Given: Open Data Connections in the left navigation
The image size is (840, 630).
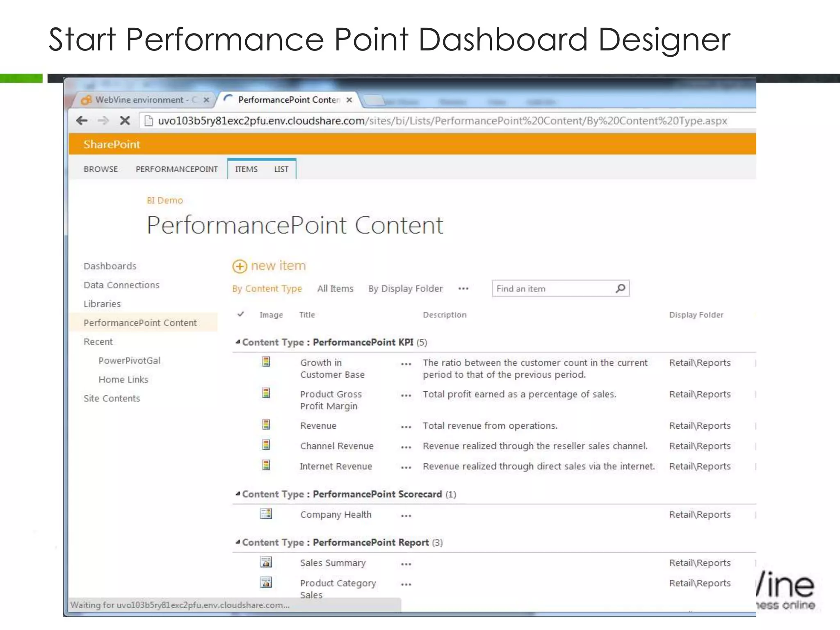Looking at the screenshot, I should 121,285.
